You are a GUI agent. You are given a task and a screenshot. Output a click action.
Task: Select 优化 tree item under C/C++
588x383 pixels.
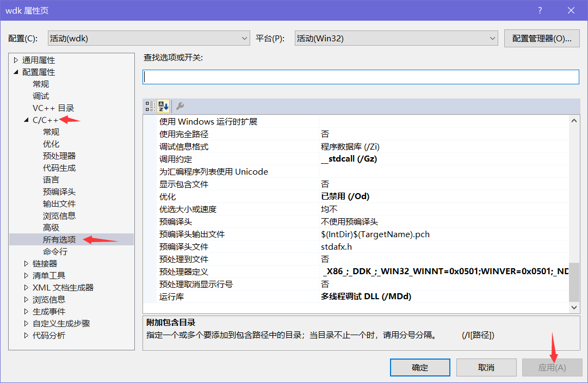tap(51, 144)
